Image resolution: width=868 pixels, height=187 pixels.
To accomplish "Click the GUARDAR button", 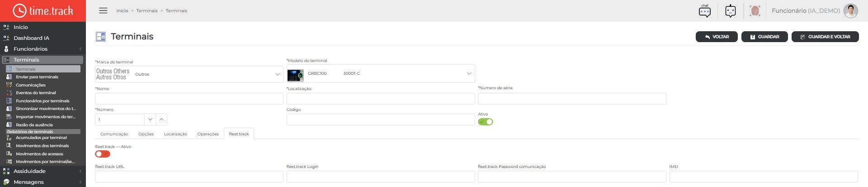I will pos(764,37).
